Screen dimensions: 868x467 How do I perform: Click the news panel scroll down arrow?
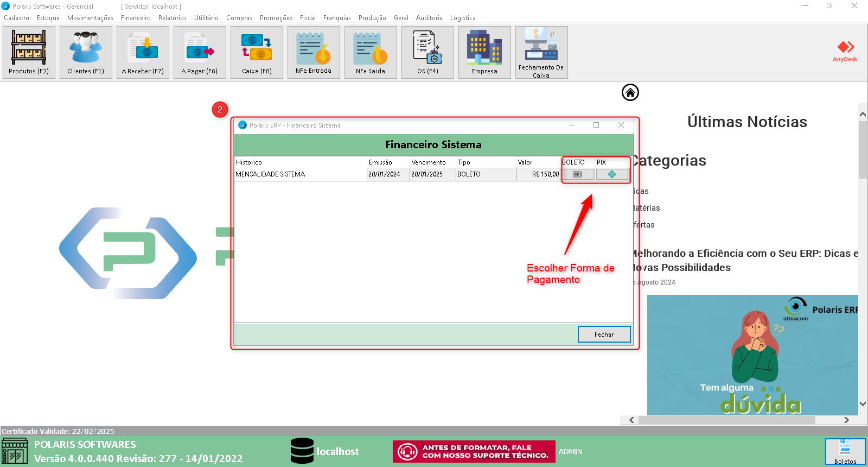tap(863, 403)
